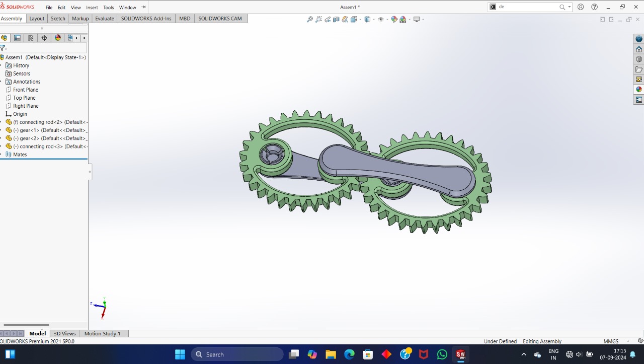Open SOLIDWORKS Resources home in task pane
Image resolution: width=644 pixels, height=364 pixels.
(639, 49)
